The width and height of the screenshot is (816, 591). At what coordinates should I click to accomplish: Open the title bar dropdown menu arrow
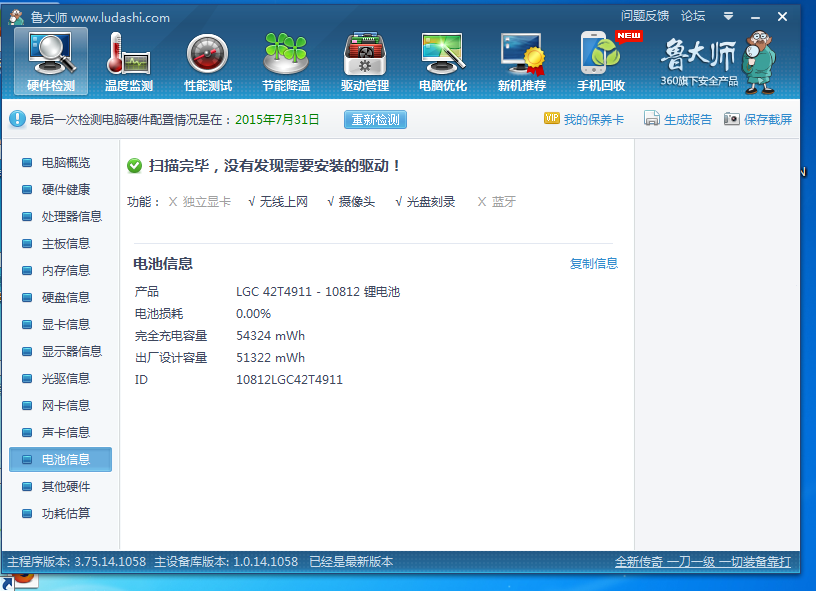click(729, 17)
